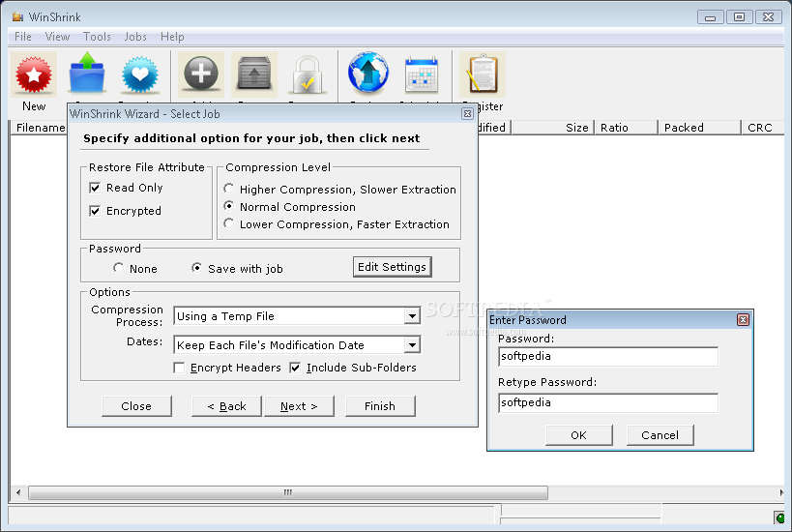Image resolution: width=792 pixels, height=532 pixels.
Task: Enable the Encrypt Headers checkbox
Action: pyautogui.click(x=179, y=368)
